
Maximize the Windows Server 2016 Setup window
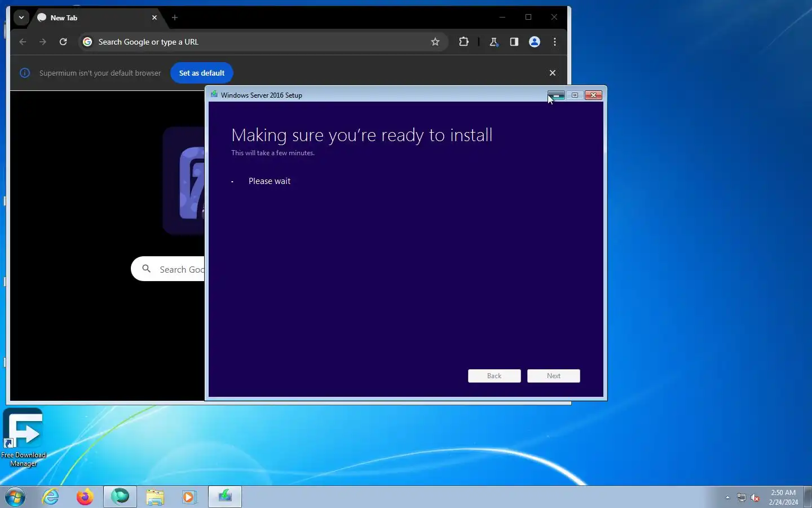[575, 95]
